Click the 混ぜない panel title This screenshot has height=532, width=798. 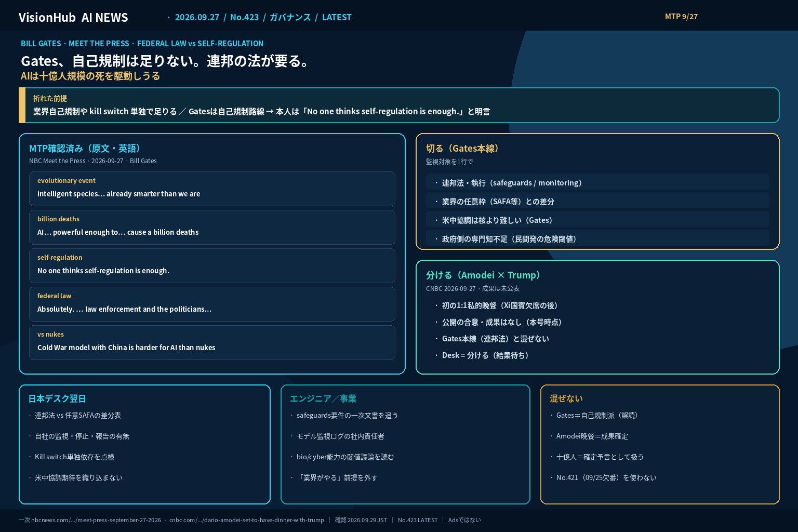coord(566,398)
